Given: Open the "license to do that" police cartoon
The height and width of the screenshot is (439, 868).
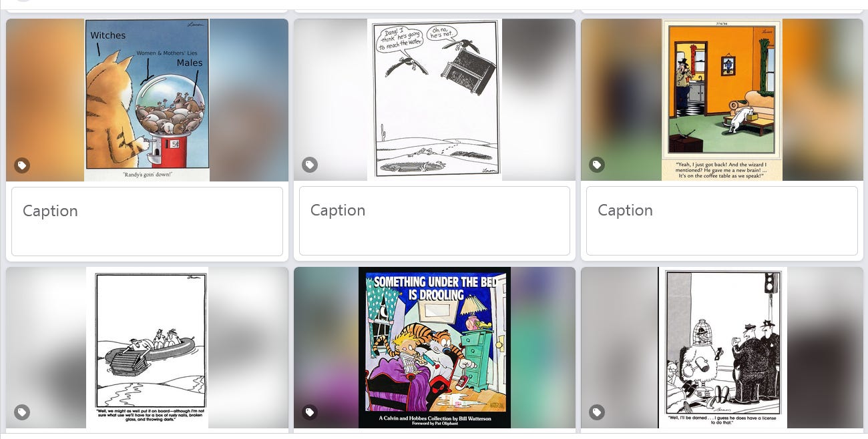Looking at the screenshot, I should click(722, 348).
